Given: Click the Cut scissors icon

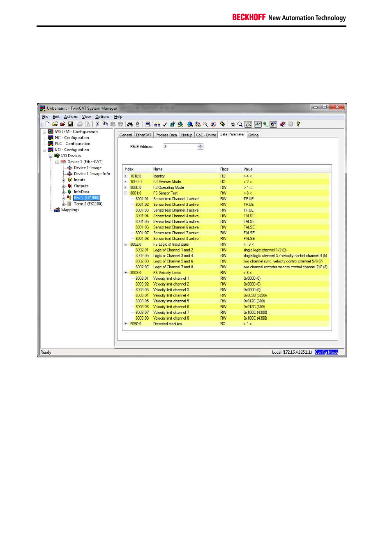Looking at the screenshot, I should pyautogui.click(x=97, y=124).
